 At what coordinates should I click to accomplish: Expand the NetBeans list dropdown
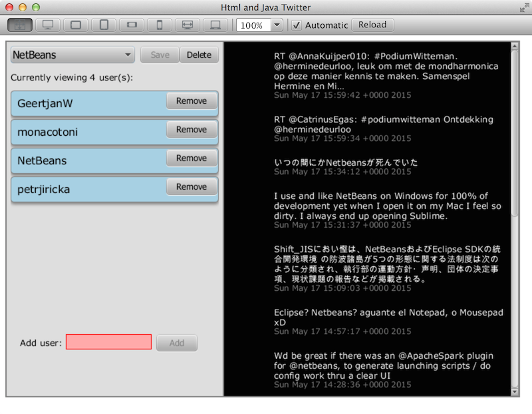72,55
